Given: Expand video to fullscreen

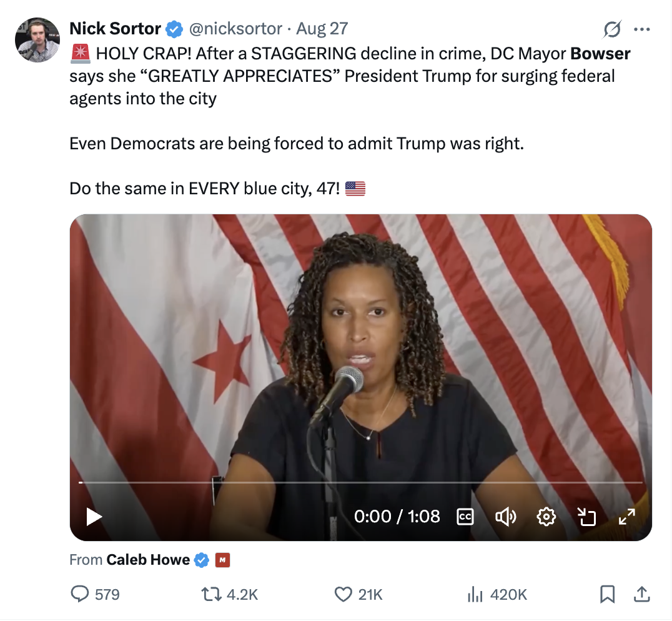Looking at the screenshot, I should (626, 517).
